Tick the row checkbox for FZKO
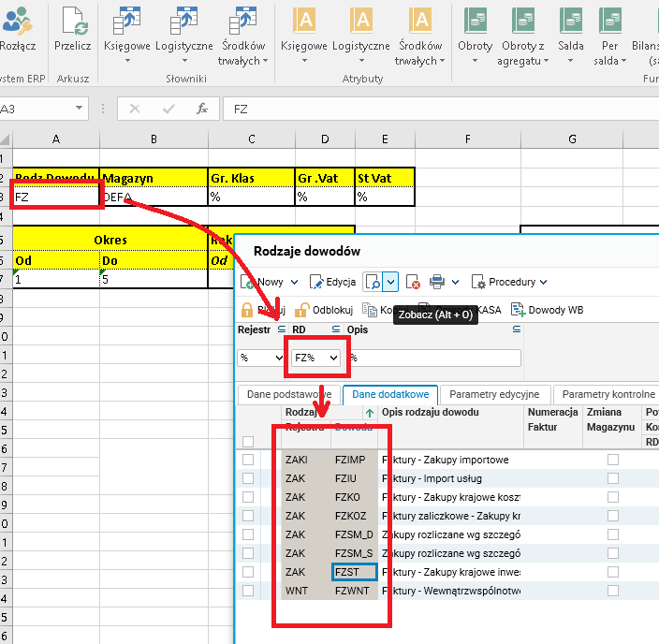The width and height of the screenshot is (659, 644). [248, 497]
